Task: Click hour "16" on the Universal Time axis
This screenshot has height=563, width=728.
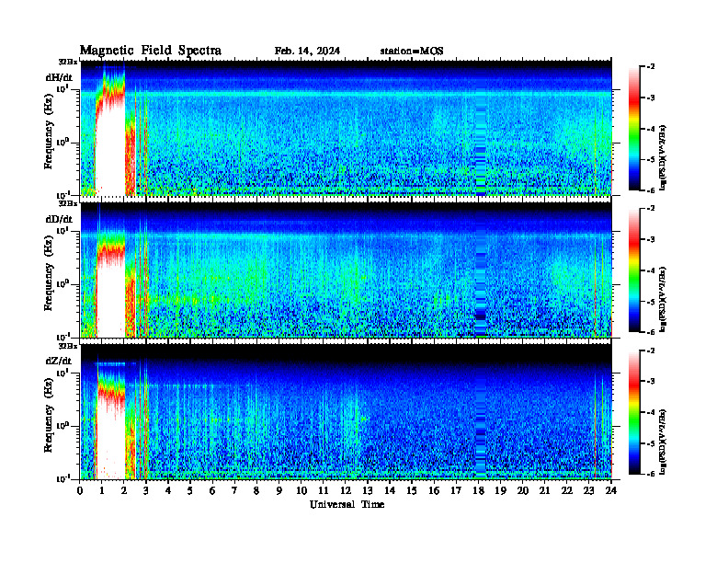Action: pyautogui.click(x=434, y=491)
